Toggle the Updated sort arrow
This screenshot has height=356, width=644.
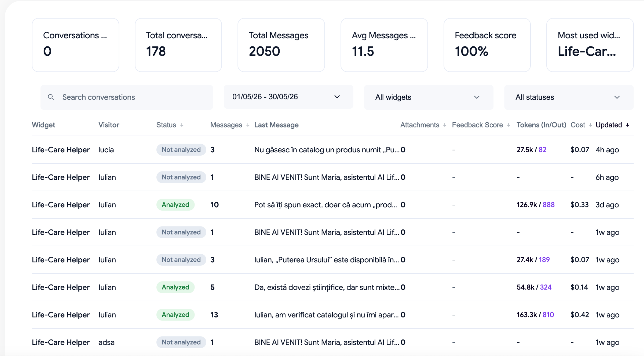coord(628,125)
